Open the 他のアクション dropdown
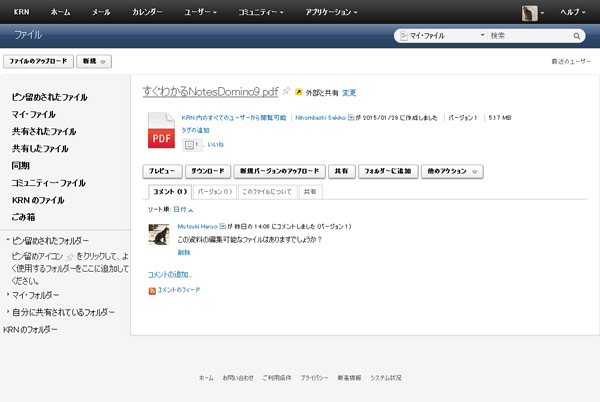 [x=452, y=171]
